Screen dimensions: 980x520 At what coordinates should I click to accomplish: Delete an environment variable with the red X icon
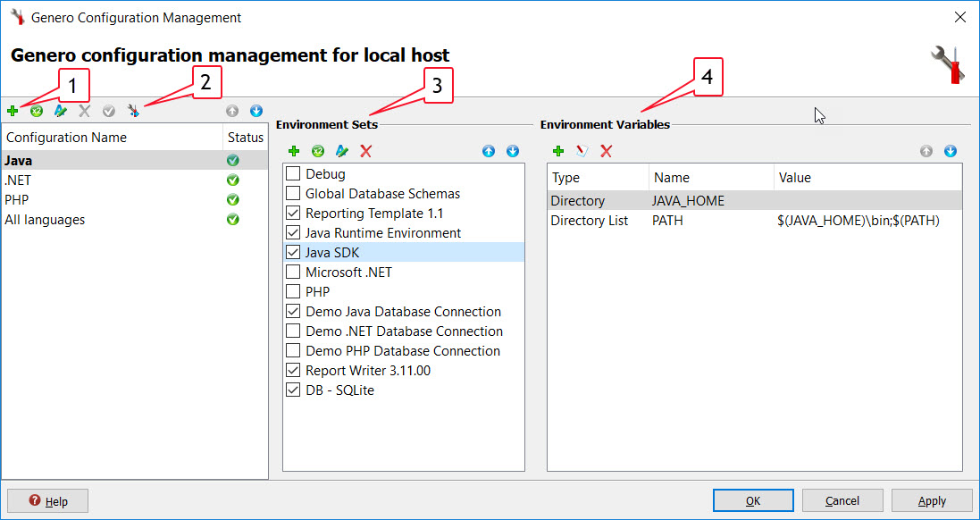click(606, 151)
